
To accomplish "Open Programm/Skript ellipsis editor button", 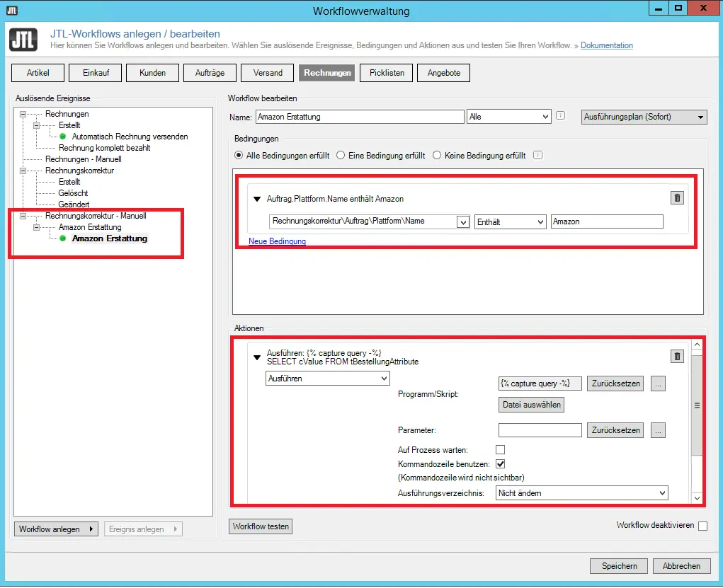I will coord(658,384).
